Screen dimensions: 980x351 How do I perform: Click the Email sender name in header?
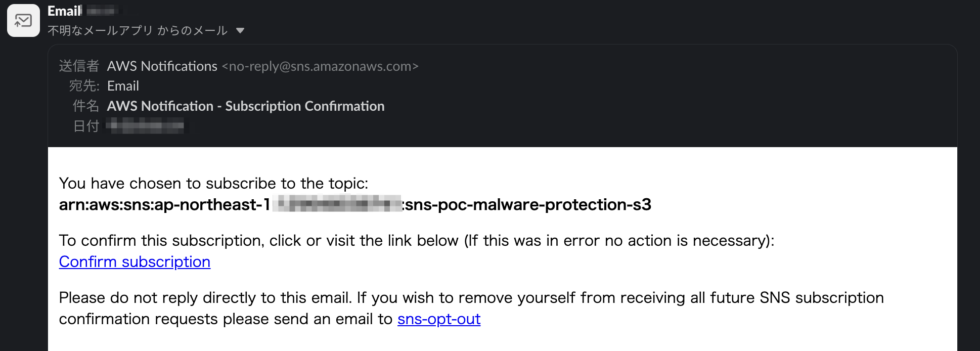pyautogui.click(x=64, y=11)
